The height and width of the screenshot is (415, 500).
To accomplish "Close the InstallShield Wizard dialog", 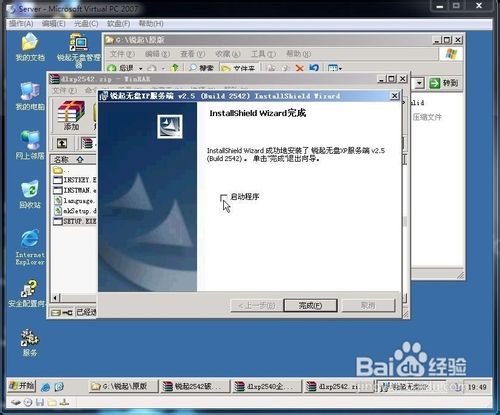I will pos(395,96).
